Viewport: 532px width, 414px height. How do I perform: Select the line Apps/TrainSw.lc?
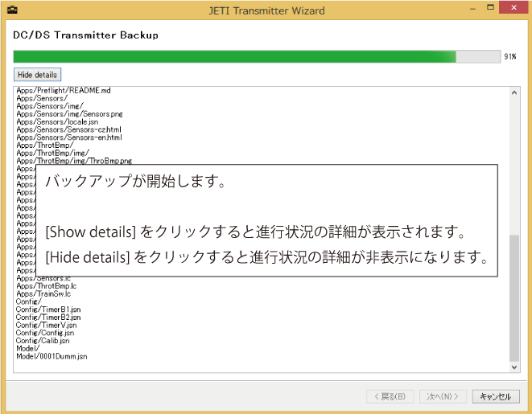point(43,293)
